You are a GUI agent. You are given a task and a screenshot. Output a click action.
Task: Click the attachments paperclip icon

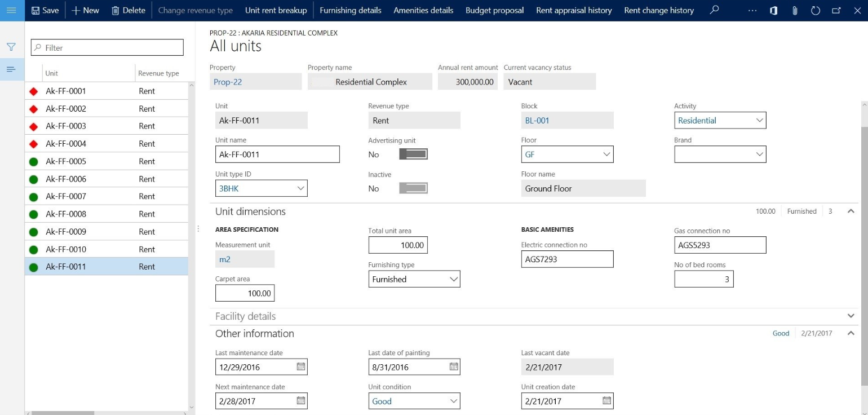tap(795, 11)
